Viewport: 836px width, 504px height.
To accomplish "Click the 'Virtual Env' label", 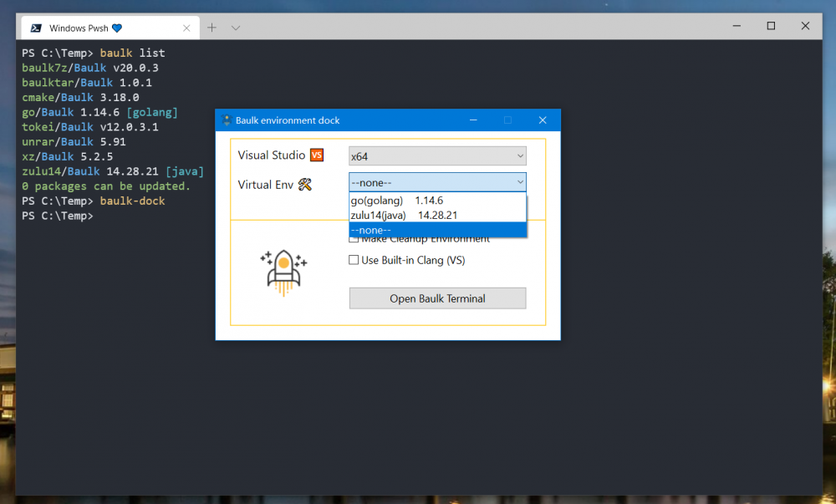I will (x=266, y=185).
